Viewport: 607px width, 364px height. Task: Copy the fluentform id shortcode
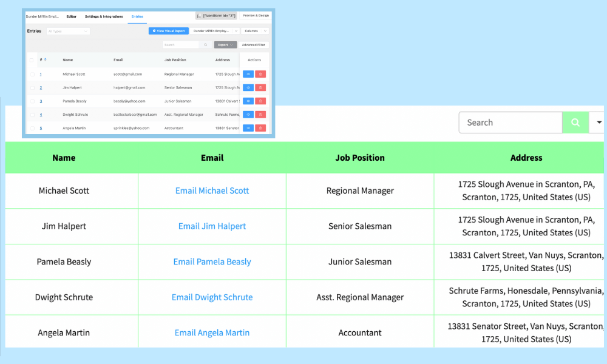tap(216, 16)
